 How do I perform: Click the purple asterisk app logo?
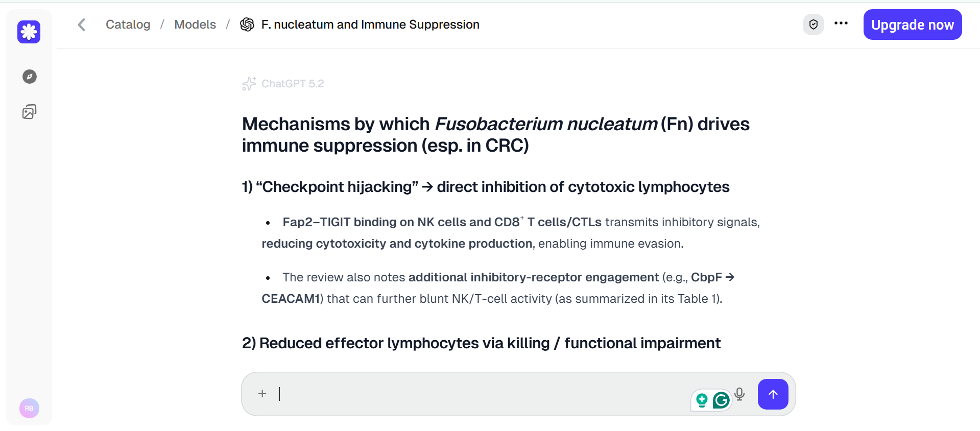pos(29,32)
